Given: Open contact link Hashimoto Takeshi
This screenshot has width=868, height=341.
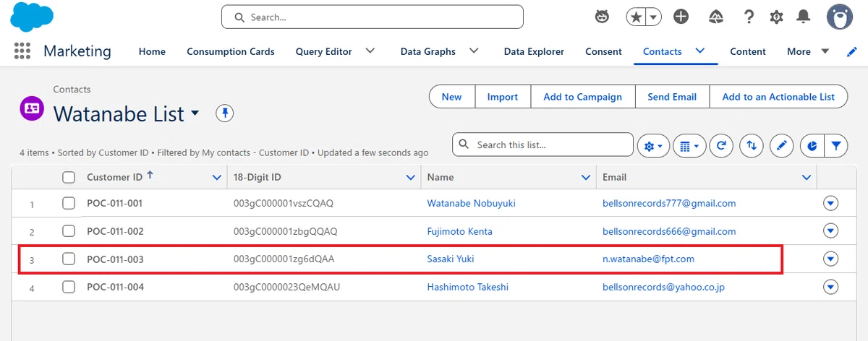Looking at the screenshot, I should click(x=467, y=287).
